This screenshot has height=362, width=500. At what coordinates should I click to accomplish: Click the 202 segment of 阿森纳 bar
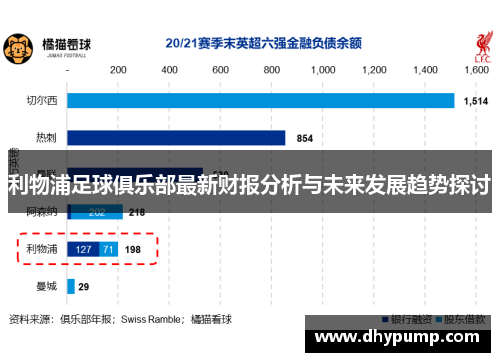click(97, 212)
